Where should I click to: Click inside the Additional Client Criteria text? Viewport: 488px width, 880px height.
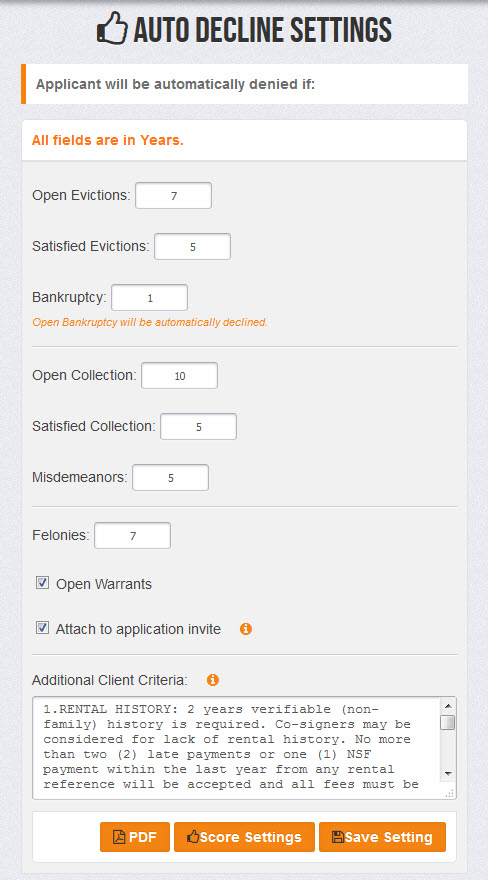coord(237,748)
